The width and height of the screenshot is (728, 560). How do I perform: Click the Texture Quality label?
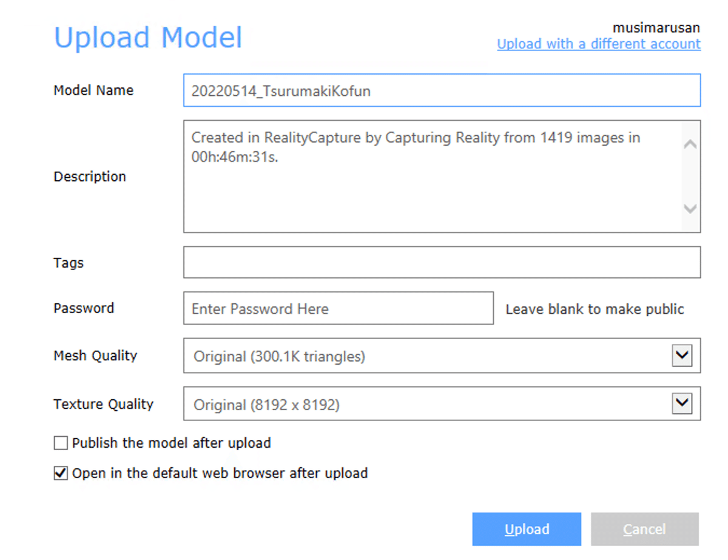tap(103, 404)
